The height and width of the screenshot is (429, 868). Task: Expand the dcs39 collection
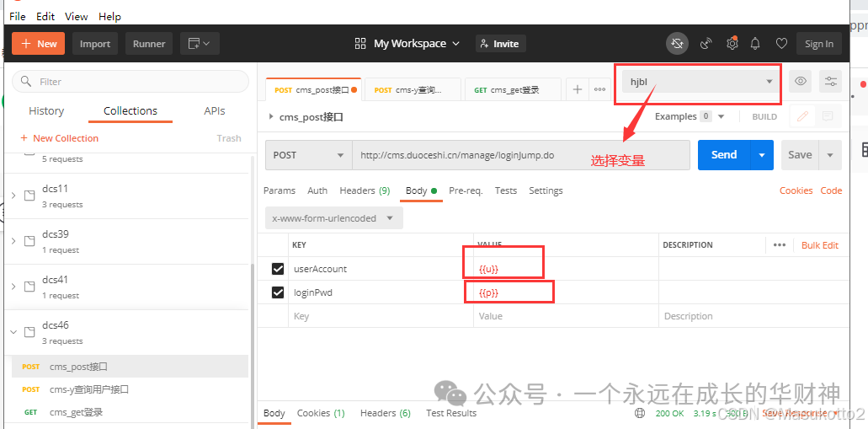point(13,240)
